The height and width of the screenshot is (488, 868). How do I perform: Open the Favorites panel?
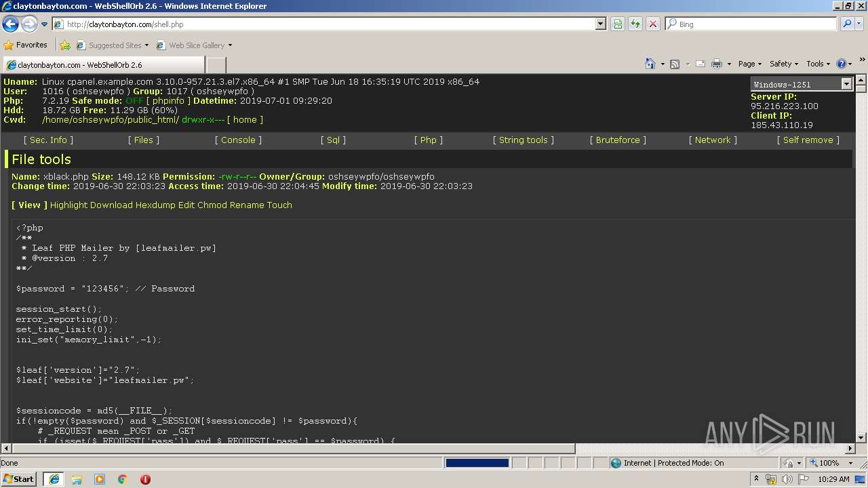[26, 45]
